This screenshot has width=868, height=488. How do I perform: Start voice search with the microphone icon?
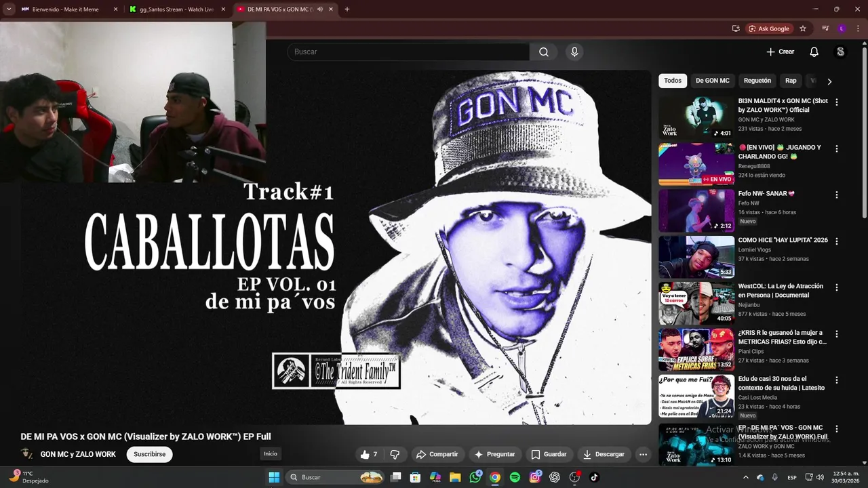[x=574, y=52]
